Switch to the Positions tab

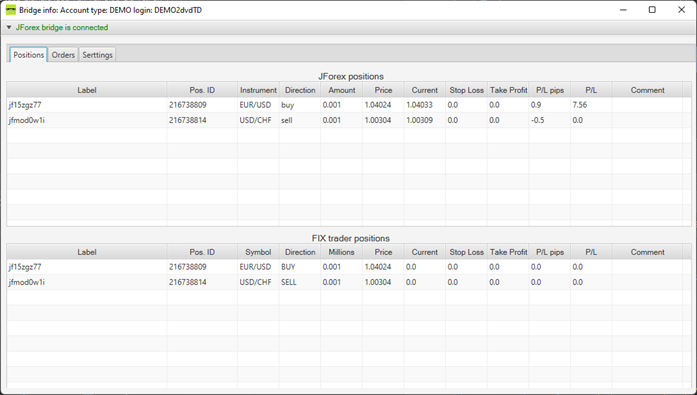pos(28,55)
